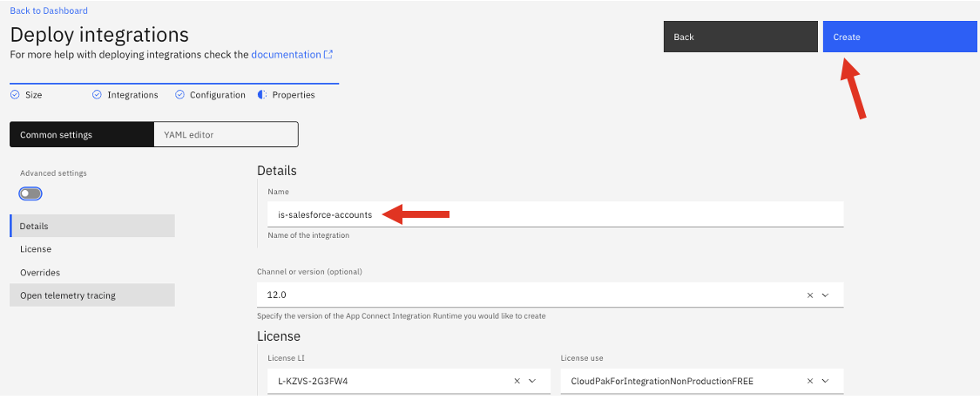Open the License LI dropdown chevron
Image resolution: width=980 pixels, height=400 pixels.
tap(533, 381)
